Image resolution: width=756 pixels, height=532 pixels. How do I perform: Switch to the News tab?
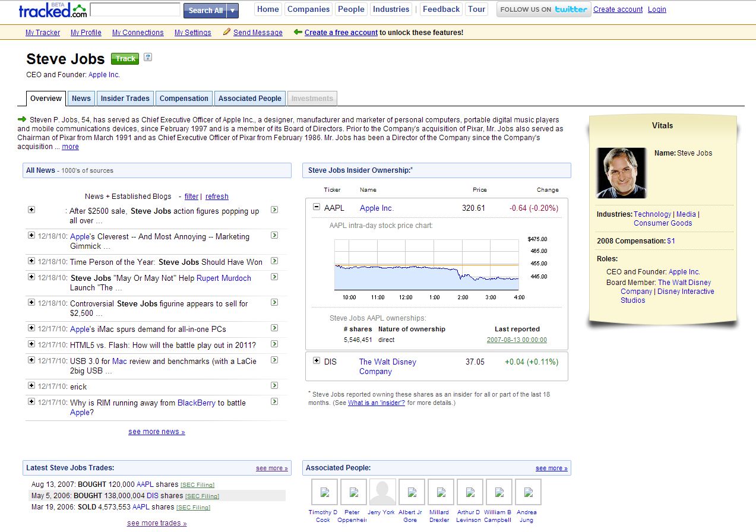coord(81,99)
